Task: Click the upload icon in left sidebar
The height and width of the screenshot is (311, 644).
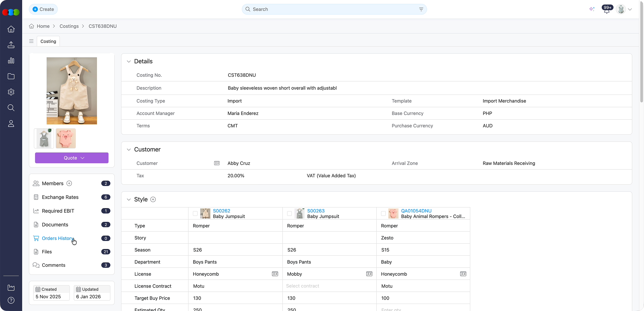Action: coord(11,45)
